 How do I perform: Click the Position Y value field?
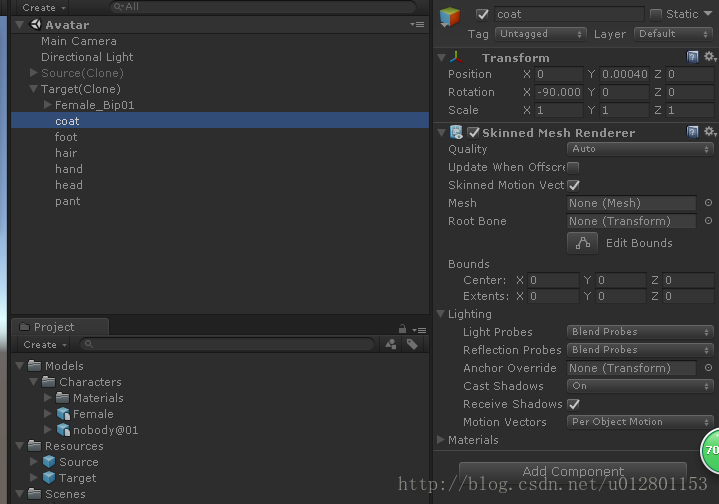click(624, 74)
